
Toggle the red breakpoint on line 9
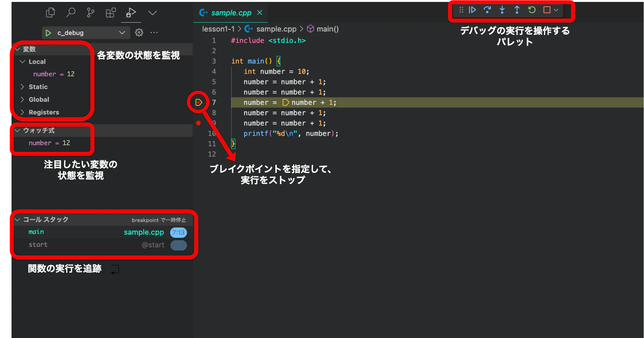pyautogui.click(x=198, y=123)
